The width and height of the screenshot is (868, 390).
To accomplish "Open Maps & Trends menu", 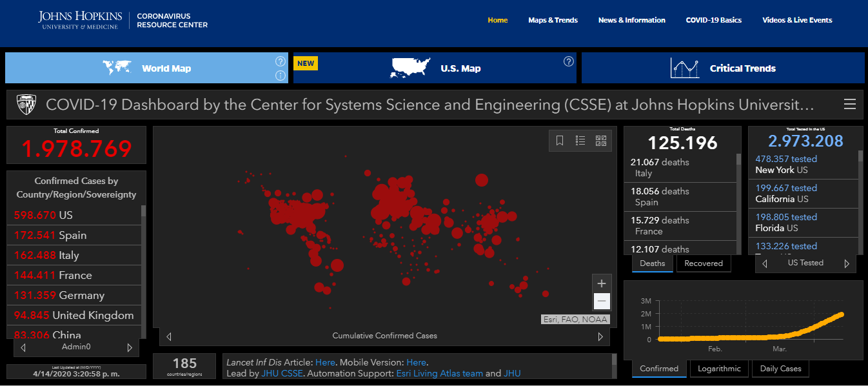I will pyautogui.click(x=553, y=20).
